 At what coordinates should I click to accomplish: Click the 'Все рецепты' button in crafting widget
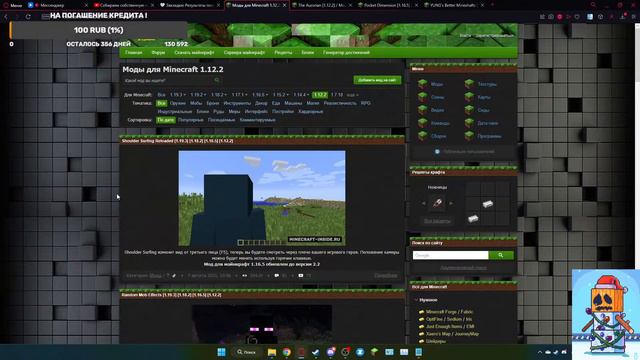pyautogui.click(x=437, y=221)
